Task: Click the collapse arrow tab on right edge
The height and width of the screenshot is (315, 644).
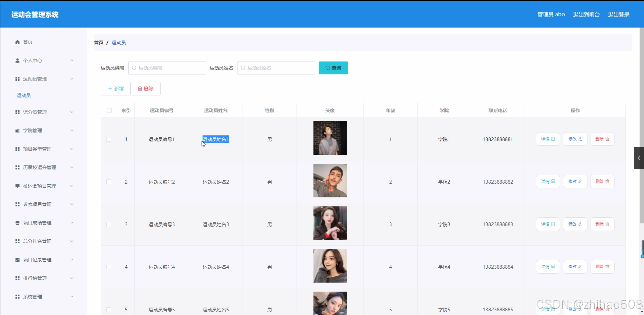Action: (639, 158)
